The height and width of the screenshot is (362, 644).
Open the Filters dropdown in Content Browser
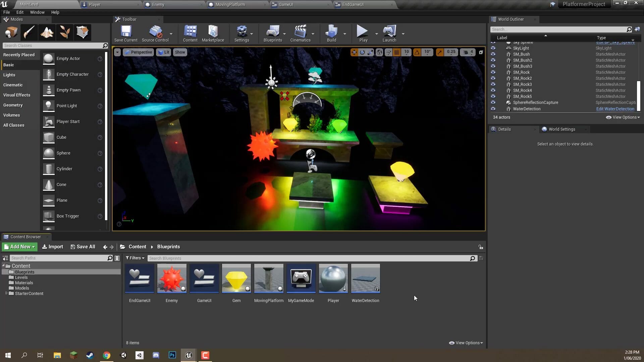click(135, 258)
